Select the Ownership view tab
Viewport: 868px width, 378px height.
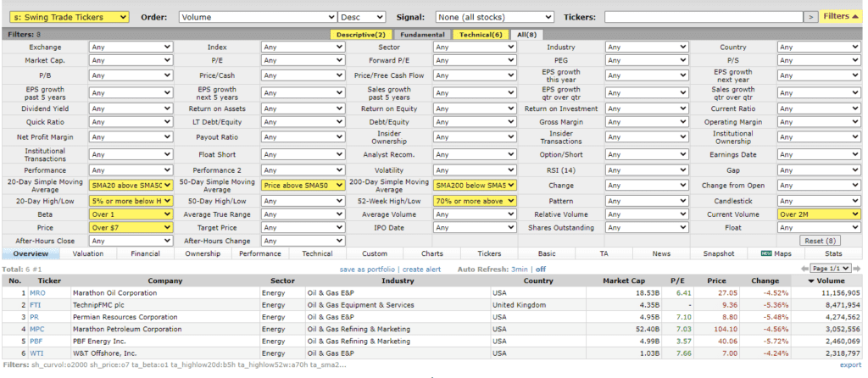pos(203,253)
